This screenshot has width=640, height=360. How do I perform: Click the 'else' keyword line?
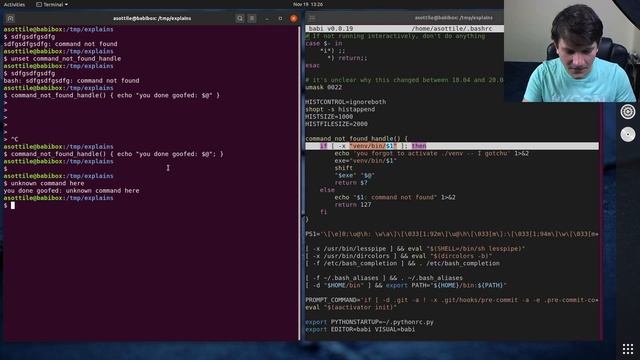[327, 190]
